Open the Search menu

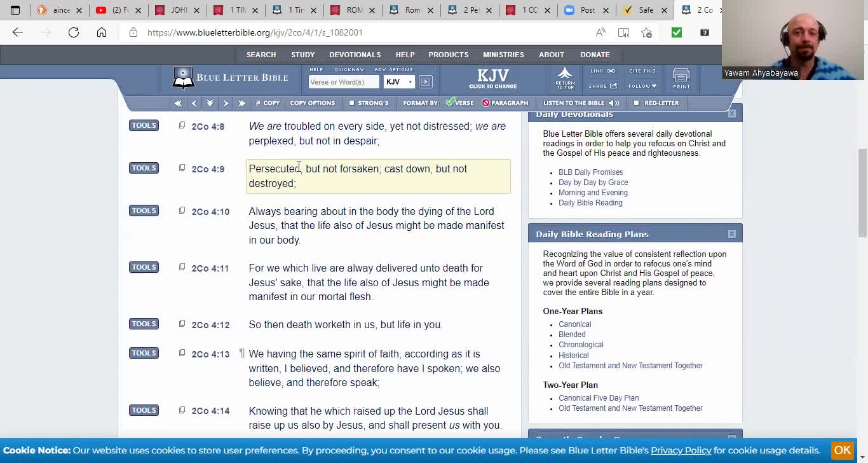pos(261,55)
